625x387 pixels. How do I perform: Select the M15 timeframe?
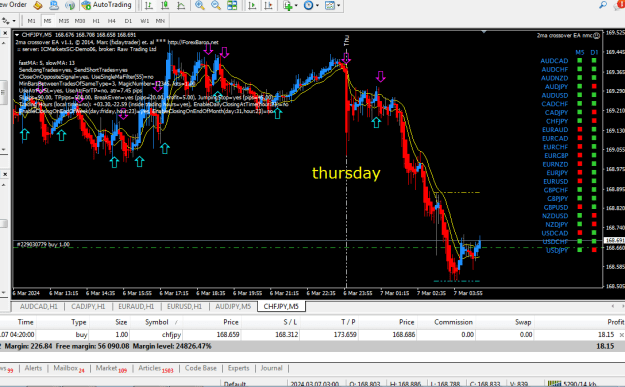pos(64,21)
